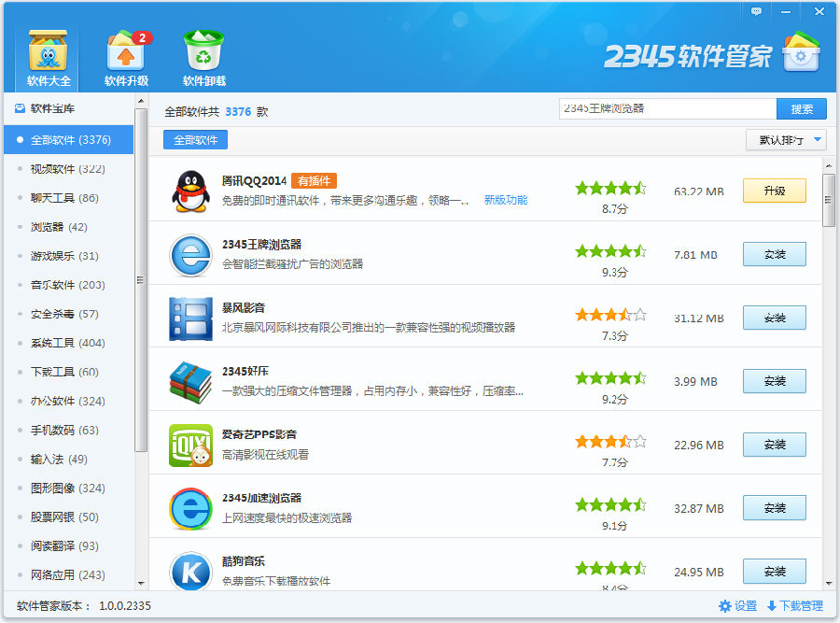Image resolution: width=840 pixels, height=623 pixels.
Task: Click the 1.0.0.2335 version text
Action: pos(125,606)
